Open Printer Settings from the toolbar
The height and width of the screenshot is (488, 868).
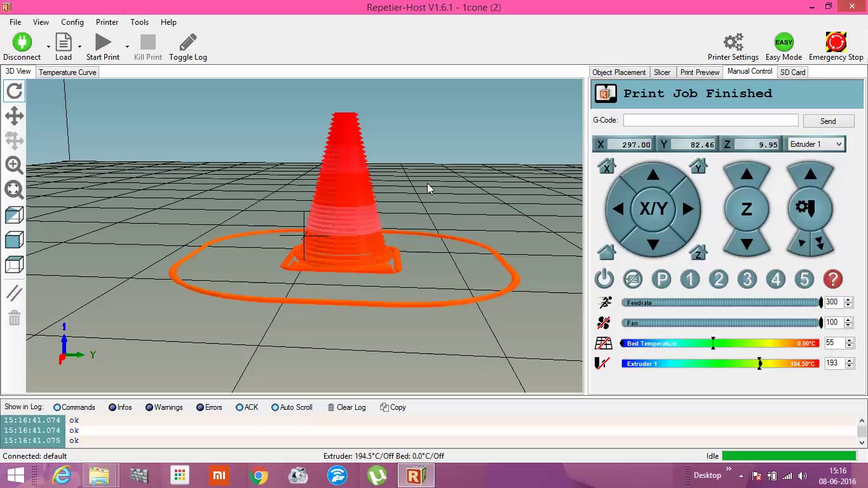[733, 46]
